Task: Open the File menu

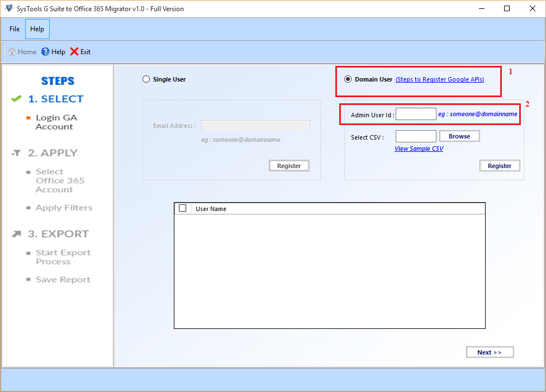Action: coord(15,29)
